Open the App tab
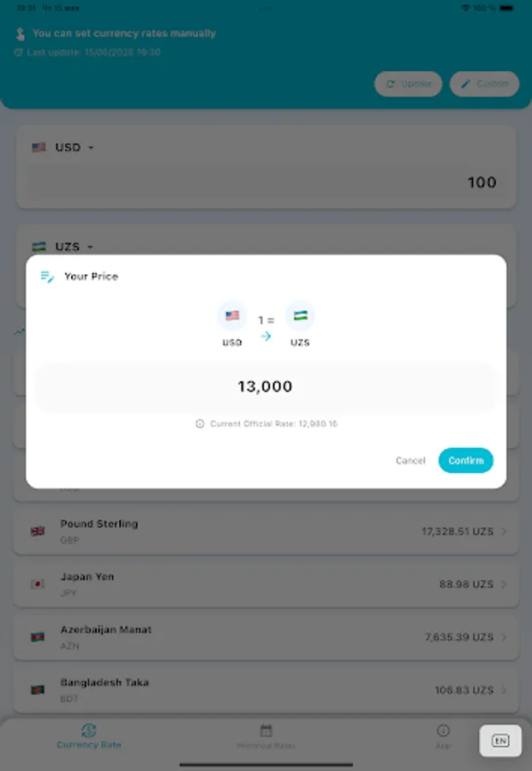 (x=443, y=738)
